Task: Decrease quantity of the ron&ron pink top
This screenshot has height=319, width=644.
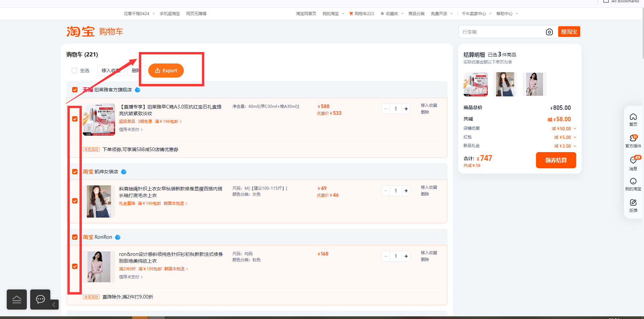Action: (386, 256)
